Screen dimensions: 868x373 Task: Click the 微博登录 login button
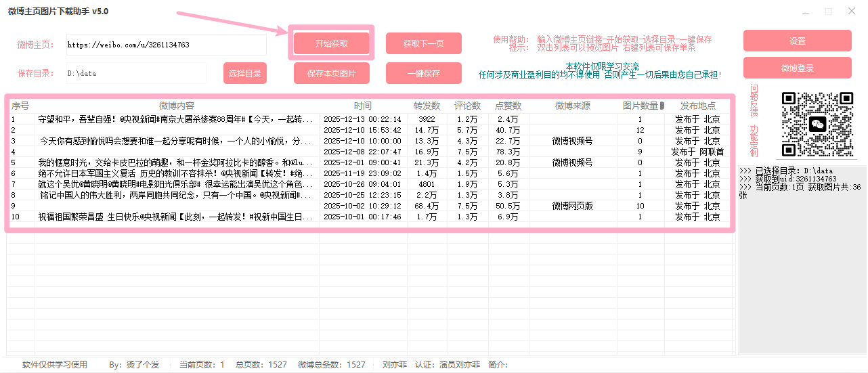click(x=798, y=68)
